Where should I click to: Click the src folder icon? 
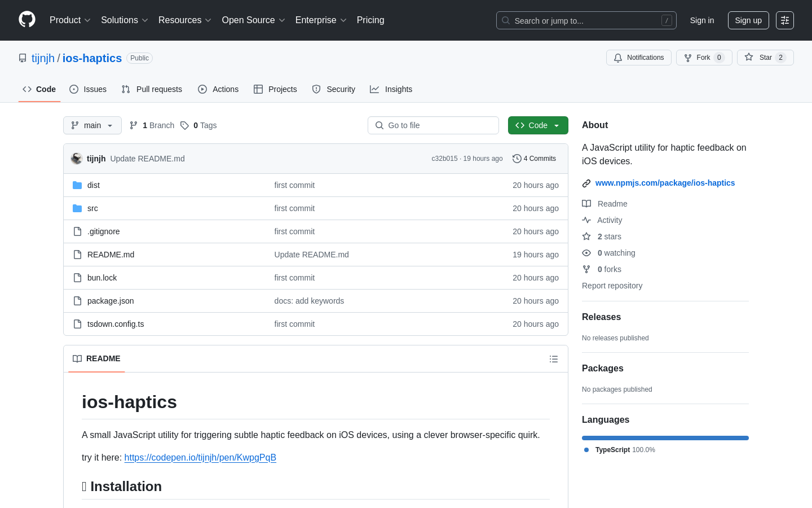(77, 208)
